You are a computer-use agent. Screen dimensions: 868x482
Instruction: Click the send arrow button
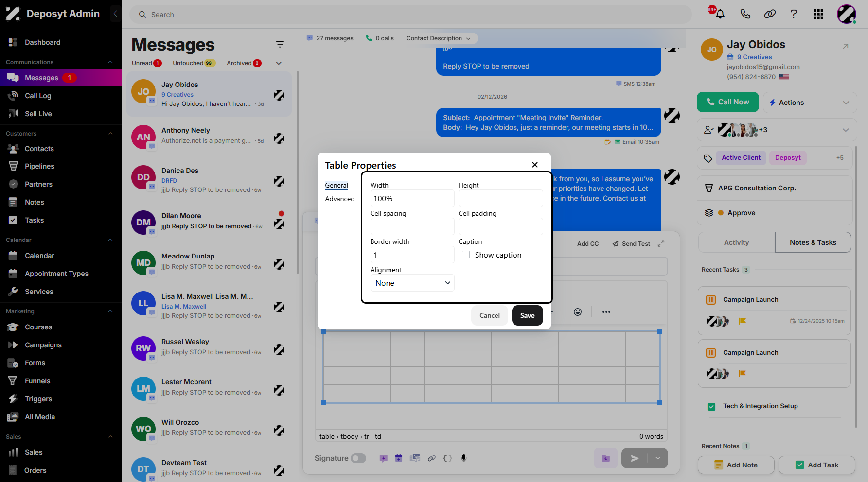click(x=635, y=458)
